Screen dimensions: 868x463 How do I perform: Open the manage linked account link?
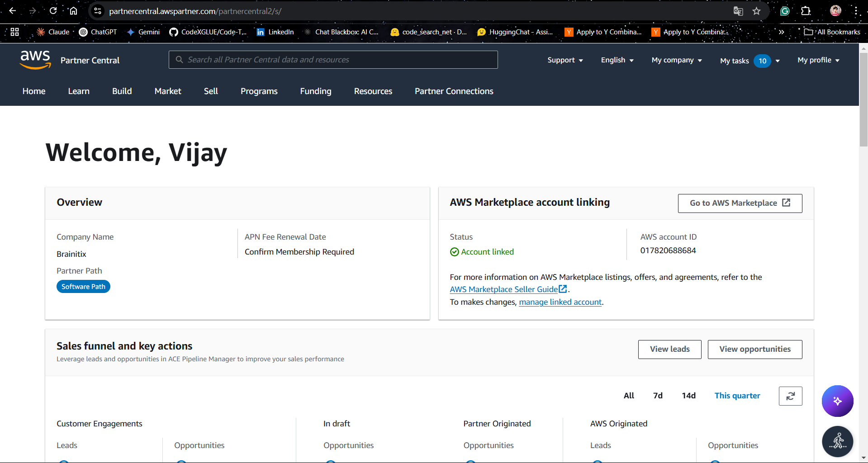[x=560, y=302]
